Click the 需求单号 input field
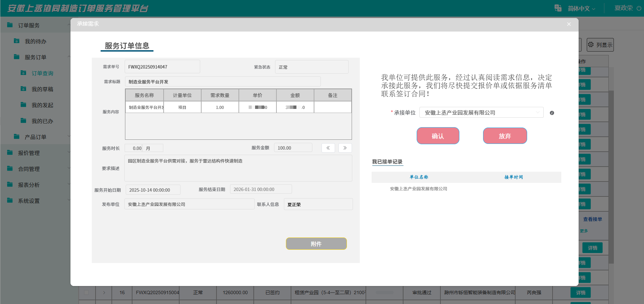The image size is (644, 304). (x=162, y=67)
